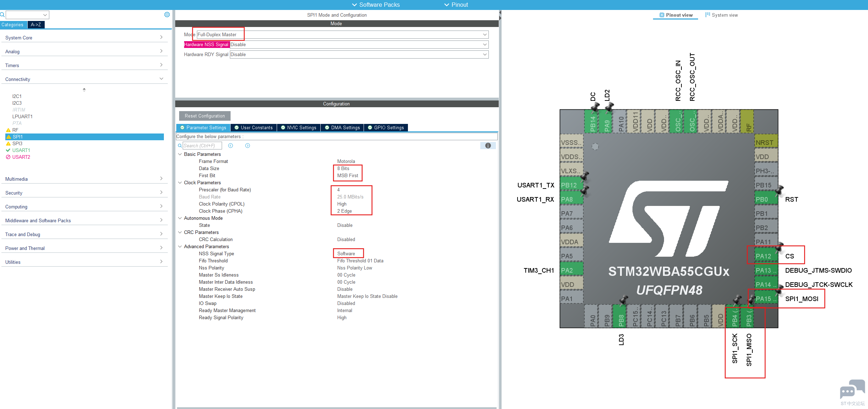Open the NVIC Settings tab
The width and height of the screenshot is (868, 409).
[299, 127]
